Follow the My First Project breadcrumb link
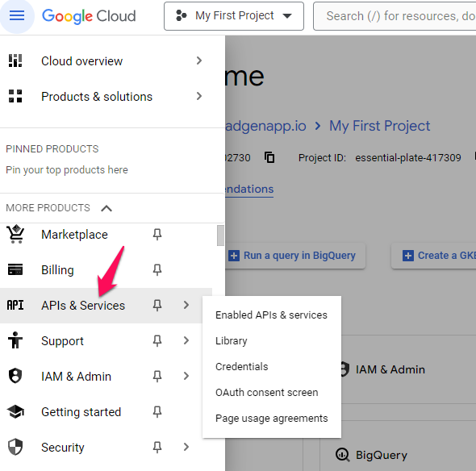Image resolution: width=476 pixels, height=471 pixels. click(x=379, y=126)
